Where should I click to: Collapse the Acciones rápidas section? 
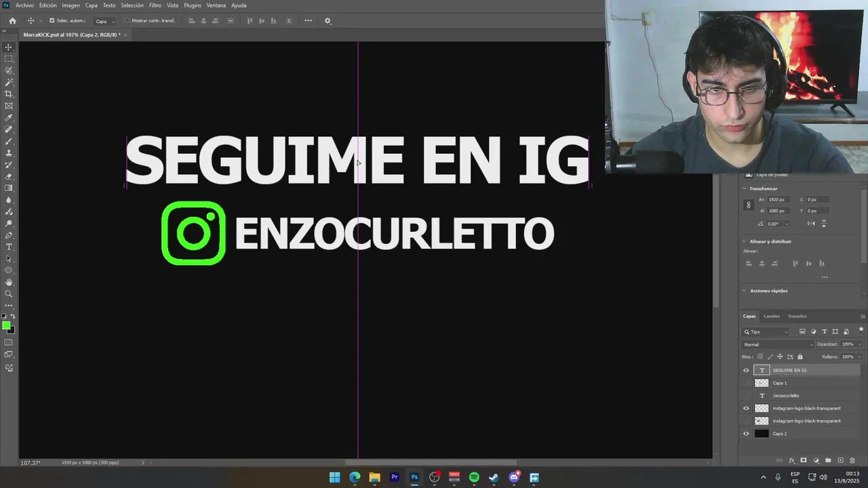tap(744, 291)
